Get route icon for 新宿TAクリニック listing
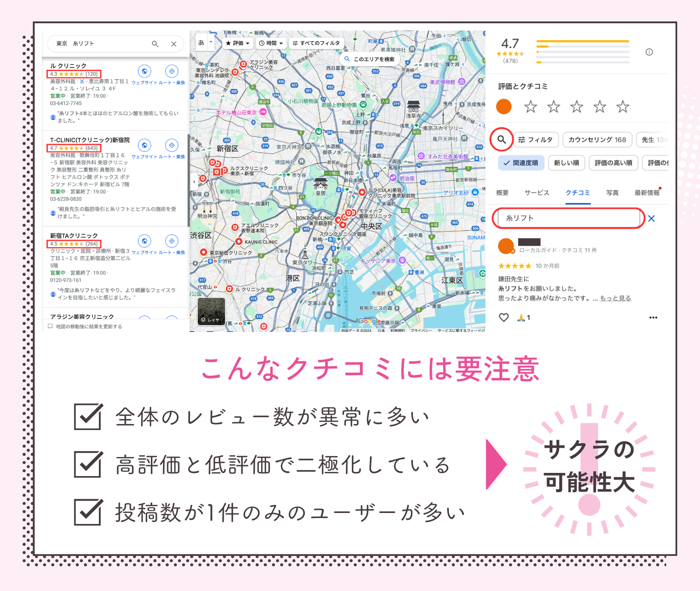Viewport: 700px width, 591px height. (172, 241)
